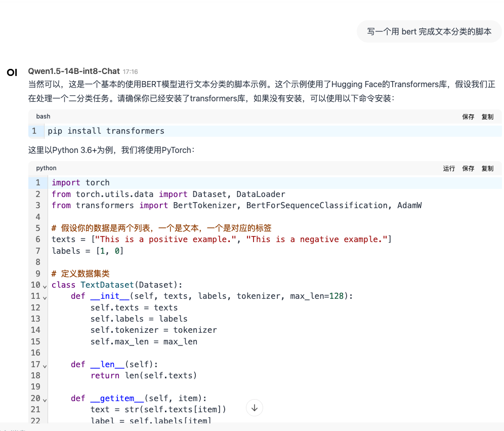504x431 pixels.
Task: Click the user message bubble about bert
Action: (x=429, y=31)
